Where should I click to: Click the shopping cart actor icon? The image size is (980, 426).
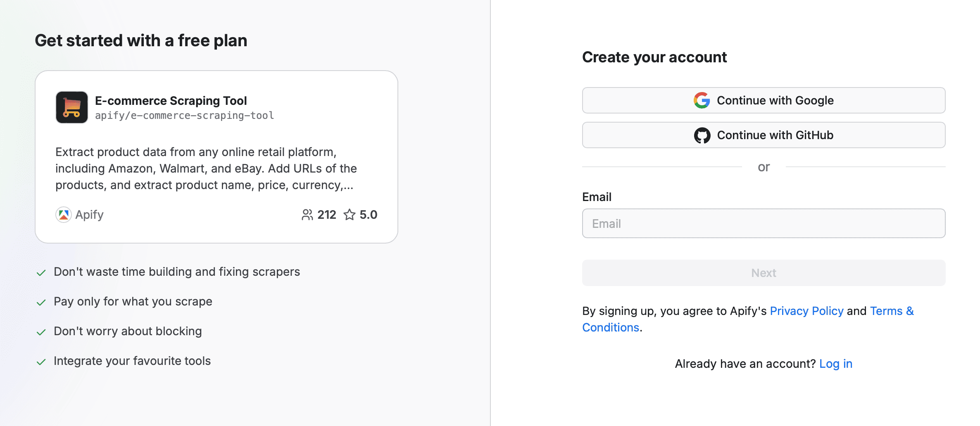72,107
